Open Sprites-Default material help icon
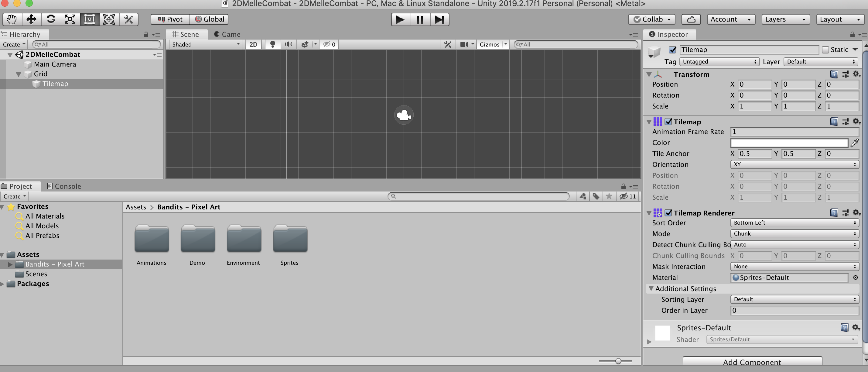This screenshot has height=372, width=868. point(844,328)
